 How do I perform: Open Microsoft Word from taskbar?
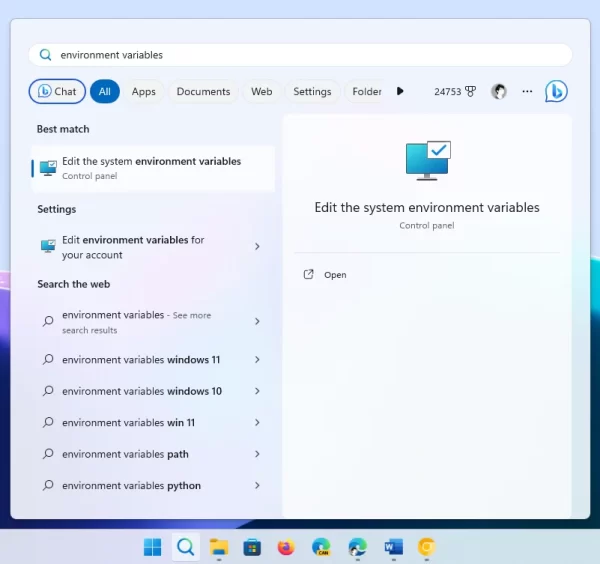393,547
